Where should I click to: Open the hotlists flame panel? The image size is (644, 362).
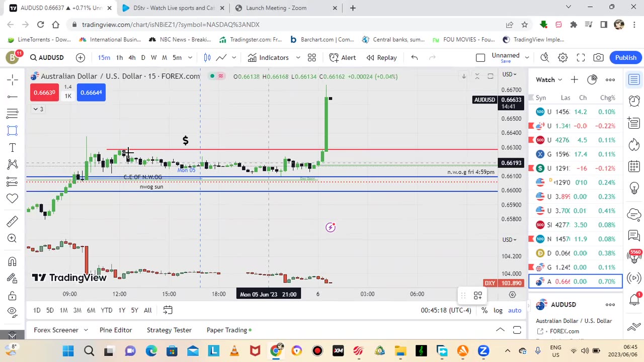pyautogui.click(x=634, y=144)
